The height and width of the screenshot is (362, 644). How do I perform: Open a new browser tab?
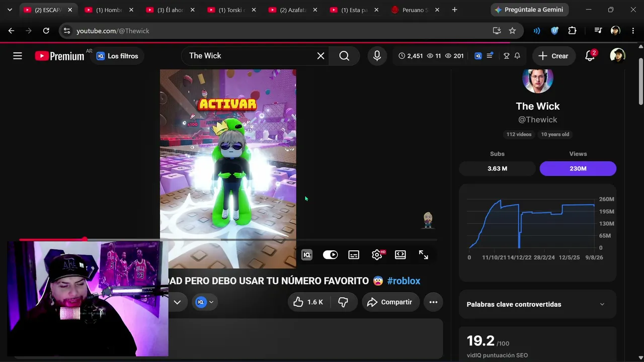[x=454, y=10]
